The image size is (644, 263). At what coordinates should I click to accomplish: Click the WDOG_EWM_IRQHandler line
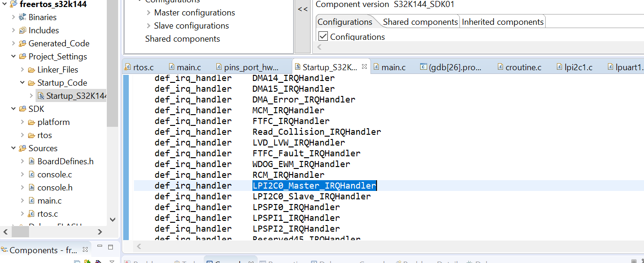301,164
